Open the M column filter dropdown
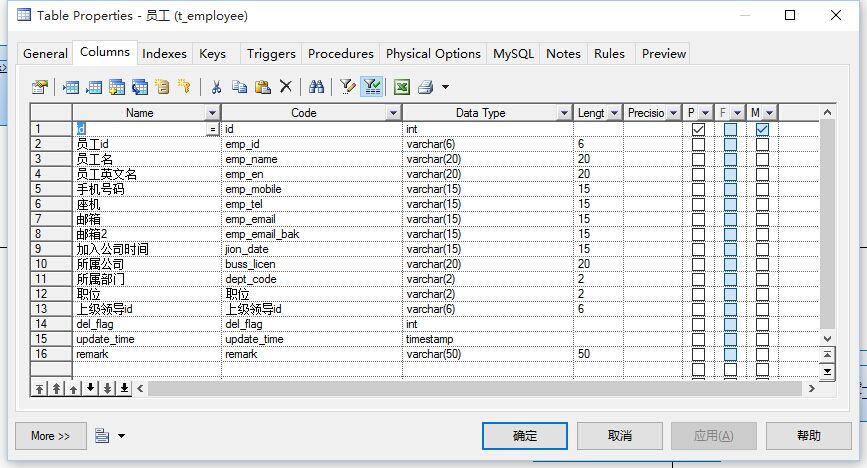The image size is (867, 468). click(770, 113)
